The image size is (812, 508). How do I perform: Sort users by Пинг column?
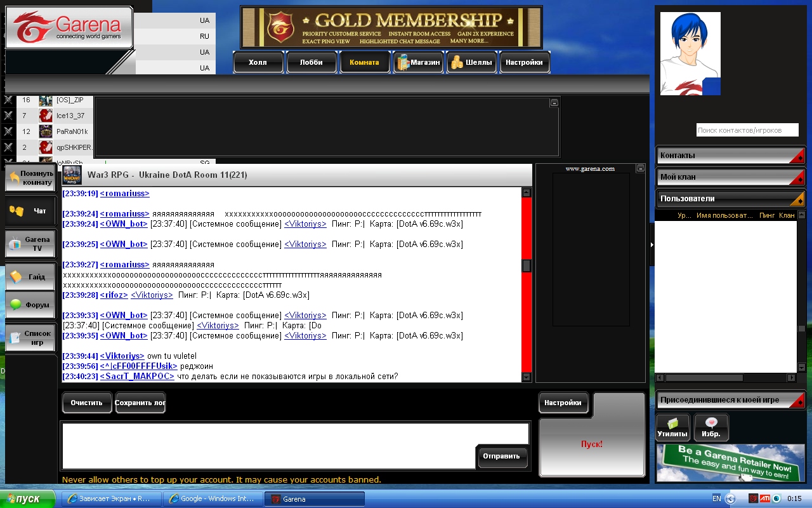pos(767,215)
